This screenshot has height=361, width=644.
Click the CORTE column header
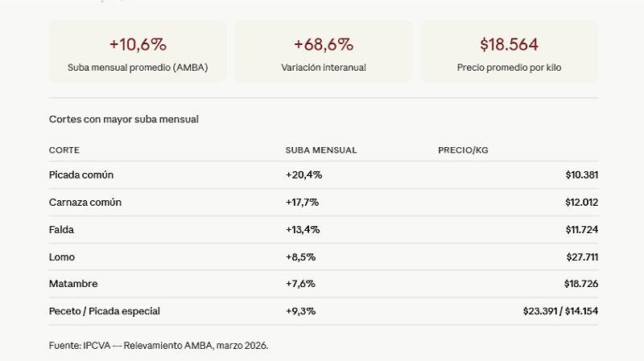(64, 150)
